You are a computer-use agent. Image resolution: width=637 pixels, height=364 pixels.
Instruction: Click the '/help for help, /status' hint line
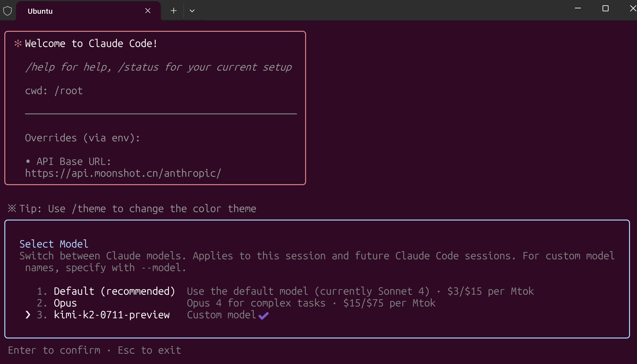coord(158,67)
